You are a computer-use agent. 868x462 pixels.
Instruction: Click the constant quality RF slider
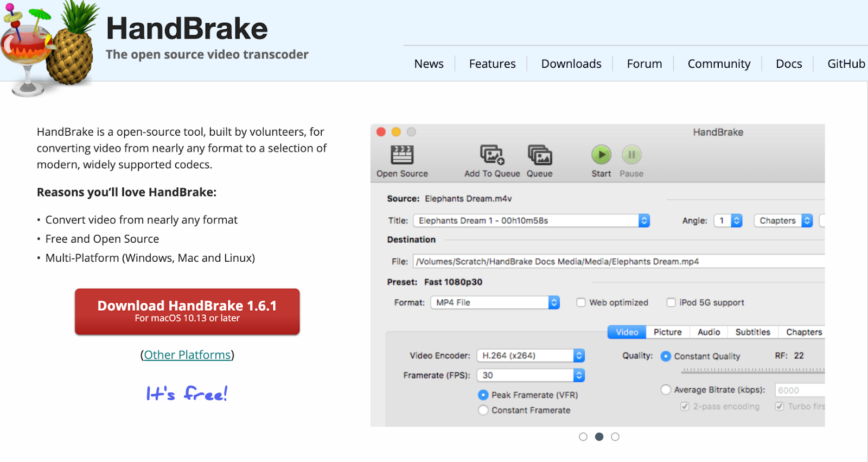(753, 370)
